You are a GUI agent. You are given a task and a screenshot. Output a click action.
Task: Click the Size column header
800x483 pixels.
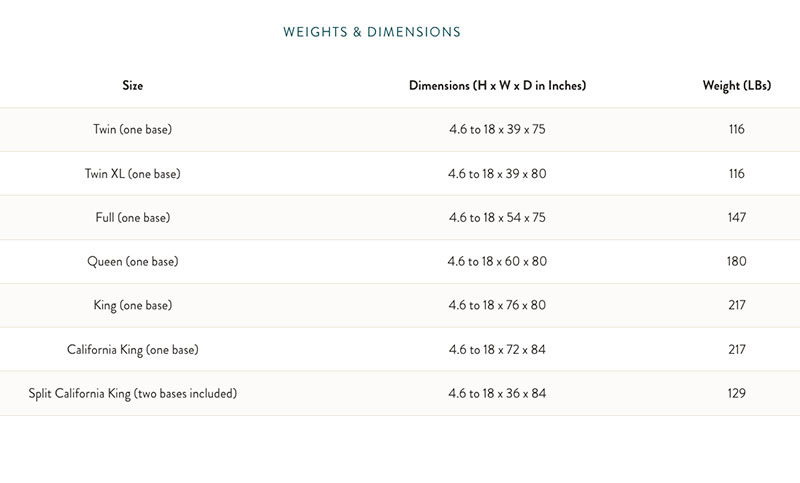tap(133, 86)
